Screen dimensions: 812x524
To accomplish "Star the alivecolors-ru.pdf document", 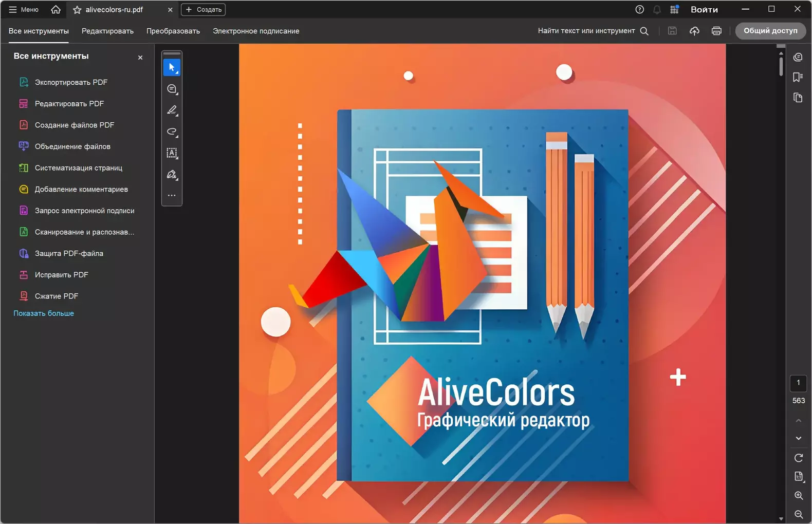I will tap(77, 10).
